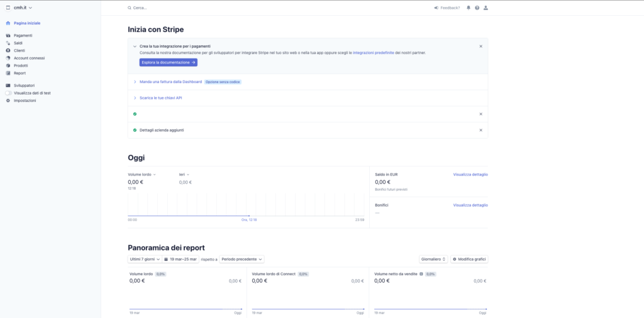Open the Ieri comparison dropdown
Image resolution: width=644 pixels, height=318 pixels.
point(184,174)
